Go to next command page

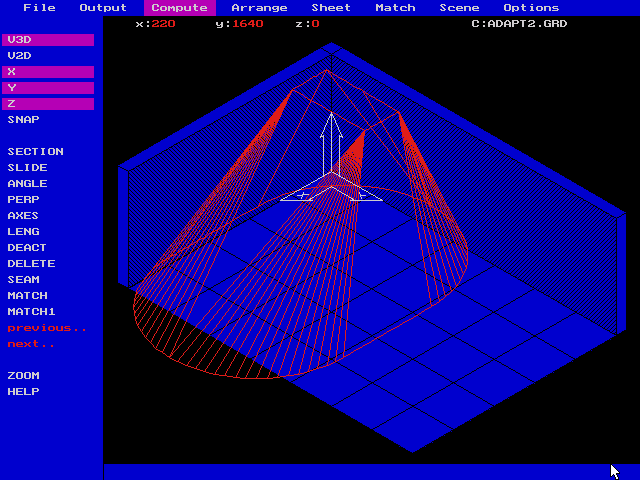tap(31, 344)
